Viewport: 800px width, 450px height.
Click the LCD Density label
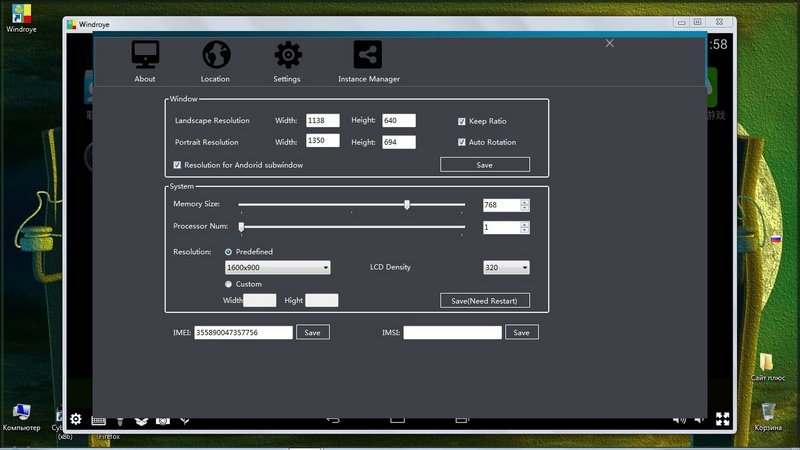point(390,267)
